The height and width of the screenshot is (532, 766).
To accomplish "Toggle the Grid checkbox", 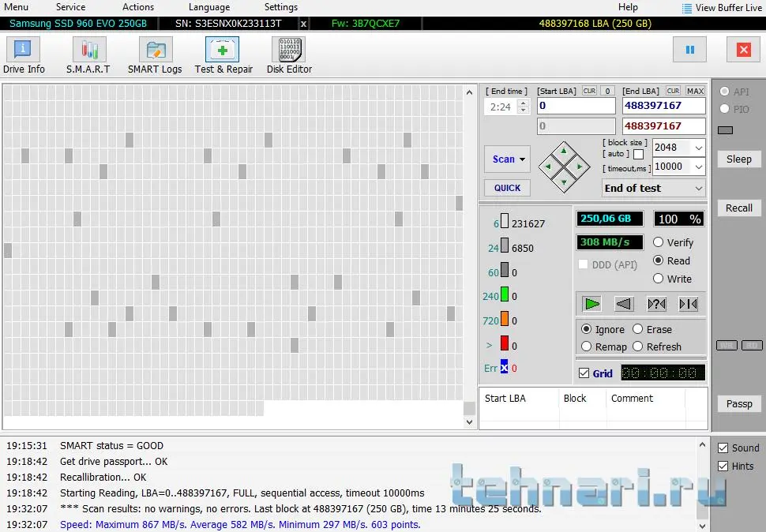I will coord(584,373).
